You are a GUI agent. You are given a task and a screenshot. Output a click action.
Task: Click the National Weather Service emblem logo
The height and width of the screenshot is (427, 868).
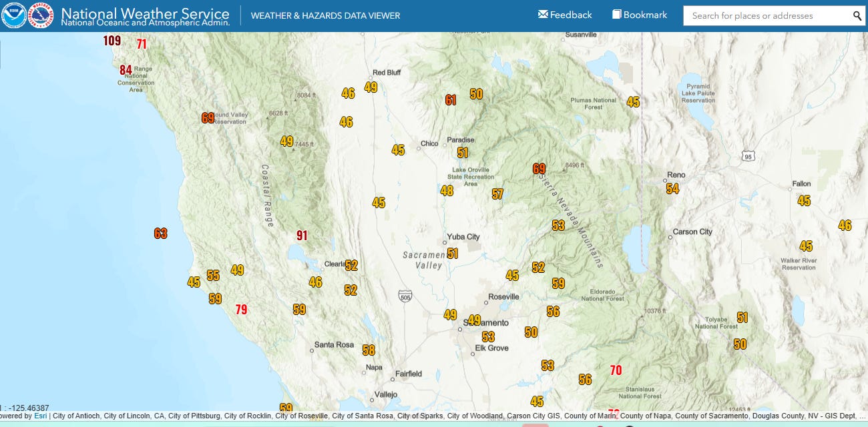pyautogui.click(x=41, y=15)
